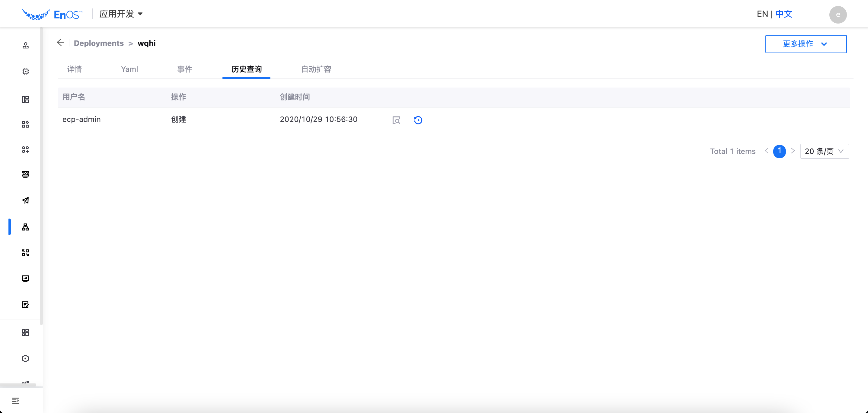Switch language to EN
Viewport: 868px width, 413px height.
click(x=762, y=14)
